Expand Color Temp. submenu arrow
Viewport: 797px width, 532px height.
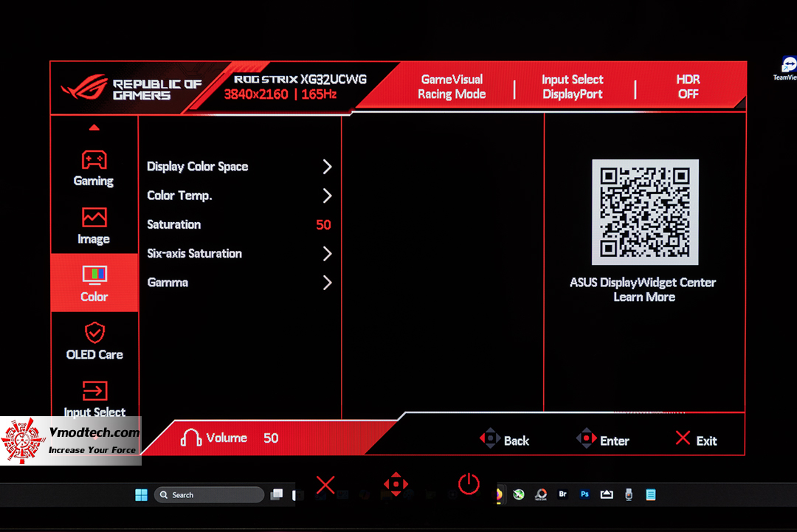(x=327, y=196)
